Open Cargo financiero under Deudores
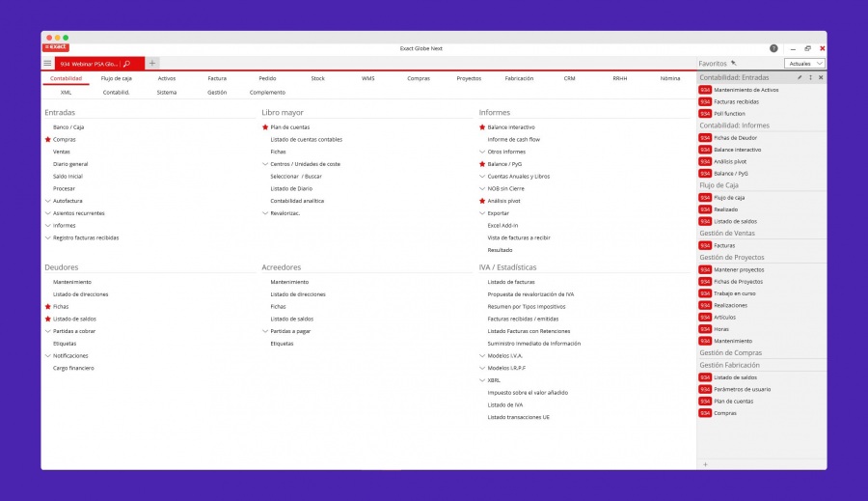Image resolution: width=868 pixels, height=501 pixels. click(73, 368)
